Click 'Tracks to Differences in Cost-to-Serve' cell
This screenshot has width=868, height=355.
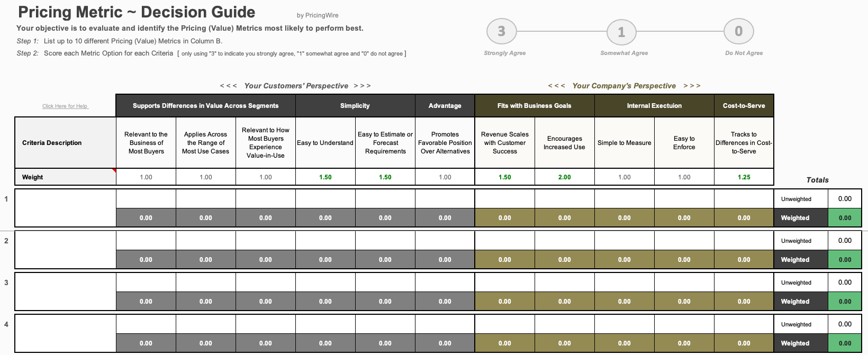coord(744,143)
